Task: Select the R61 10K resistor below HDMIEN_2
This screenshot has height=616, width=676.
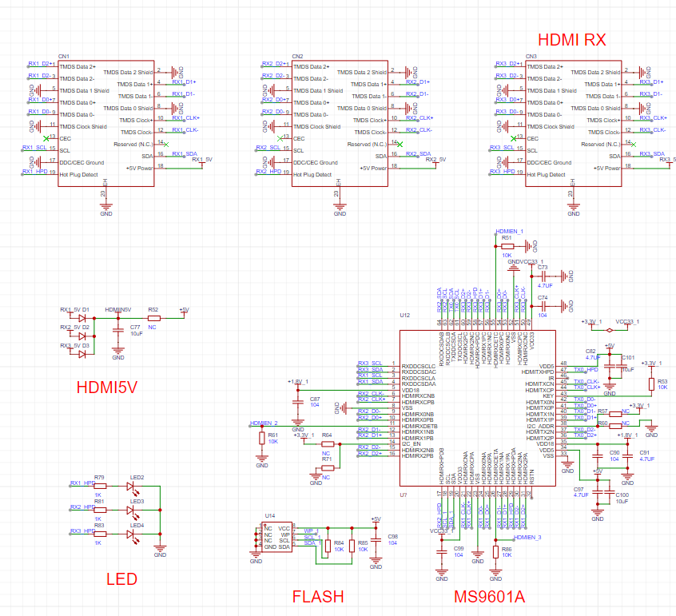Action: (x=262, y=439)
